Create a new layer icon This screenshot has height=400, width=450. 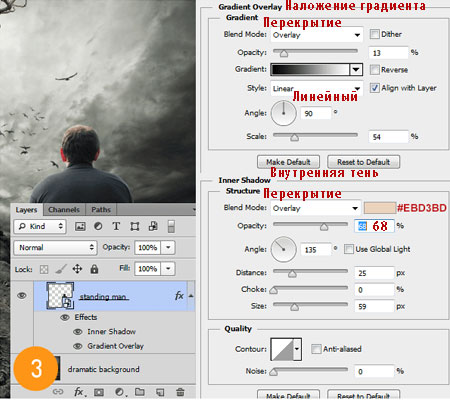[x=160, y=392]
